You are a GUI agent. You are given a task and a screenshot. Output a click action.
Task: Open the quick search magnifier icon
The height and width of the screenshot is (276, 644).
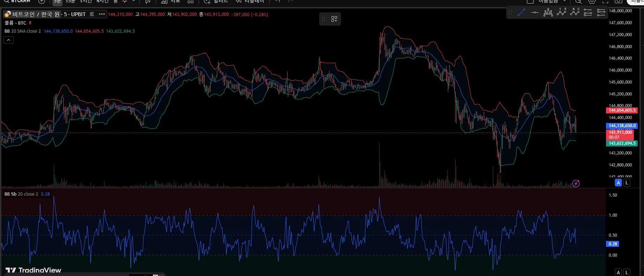[x=578, y=1]
